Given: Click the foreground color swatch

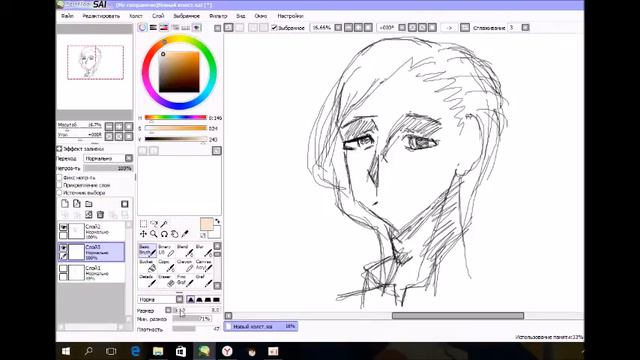Looking at the screenshot, I should 207,224.
